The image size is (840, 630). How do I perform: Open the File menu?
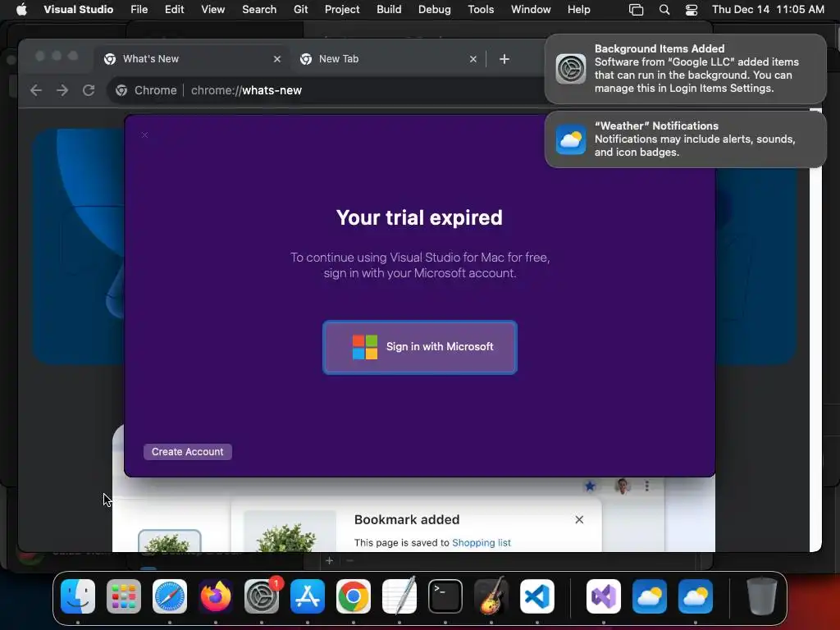point(139,9)
